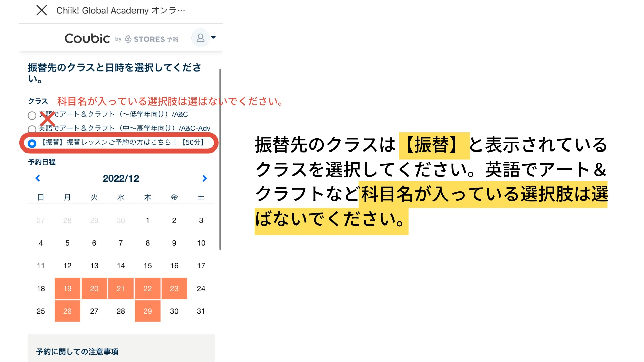Click the 土 weekday column header

point(201,197)
